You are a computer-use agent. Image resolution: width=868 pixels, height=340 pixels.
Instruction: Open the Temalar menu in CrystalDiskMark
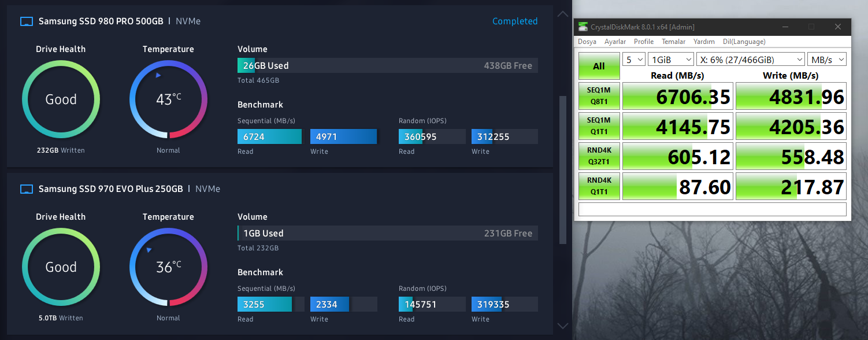(673, 42)
